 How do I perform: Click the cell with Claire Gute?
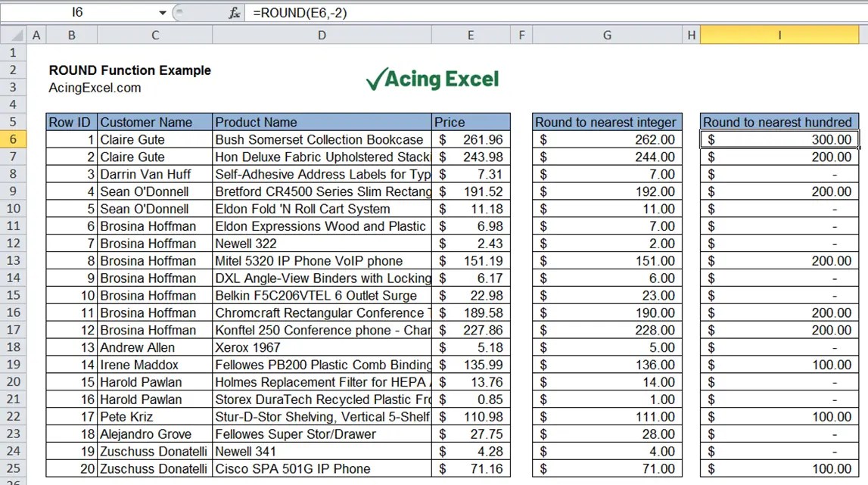click(155, 139)
